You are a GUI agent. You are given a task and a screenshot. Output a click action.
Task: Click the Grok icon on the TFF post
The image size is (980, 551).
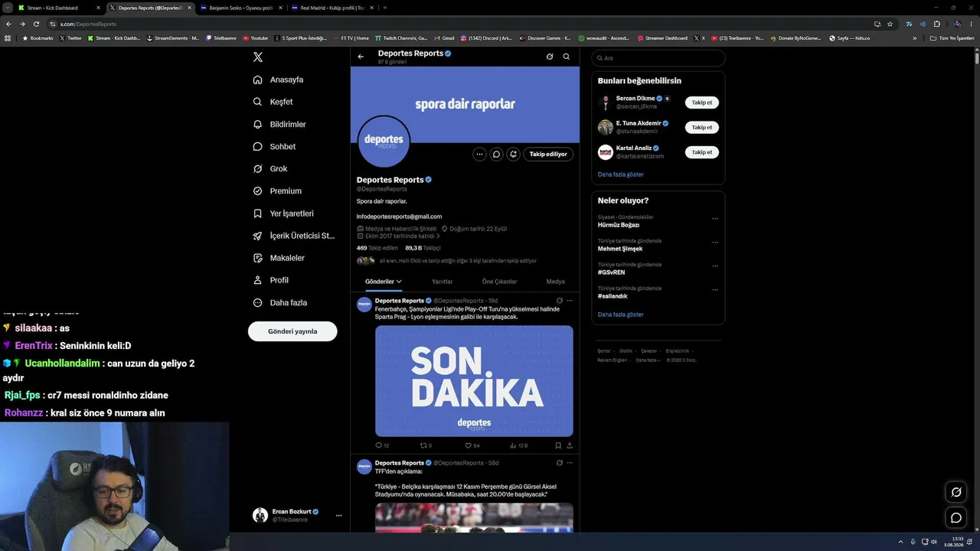pyautogui.click(x=560, y=463)
